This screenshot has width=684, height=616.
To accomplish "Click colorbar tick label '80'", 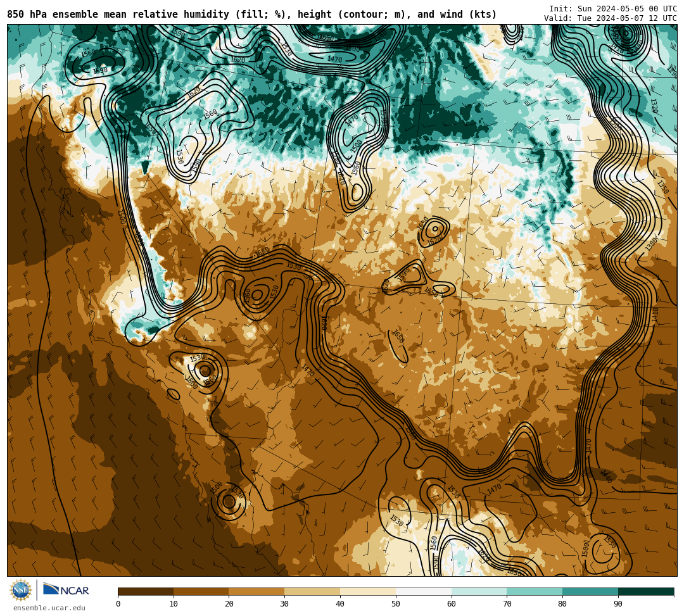I will pyautogui.click(x=562, y=604).
